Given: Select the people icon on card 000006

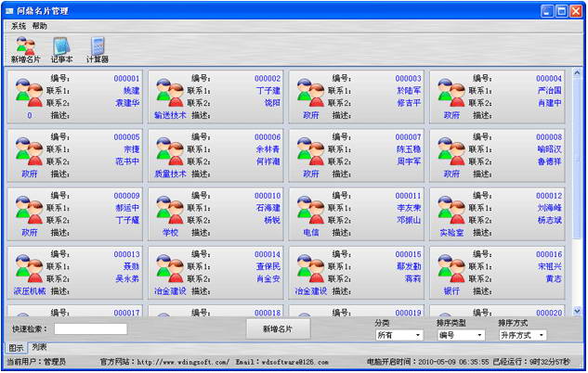Looking at the screenshot, I should [x=170, y=151].
